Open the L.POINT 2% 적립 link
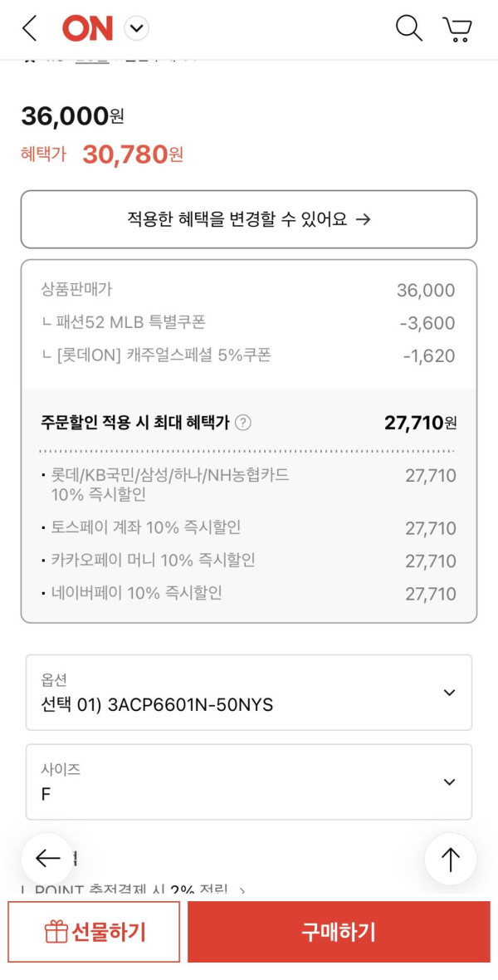 point(133,889)
